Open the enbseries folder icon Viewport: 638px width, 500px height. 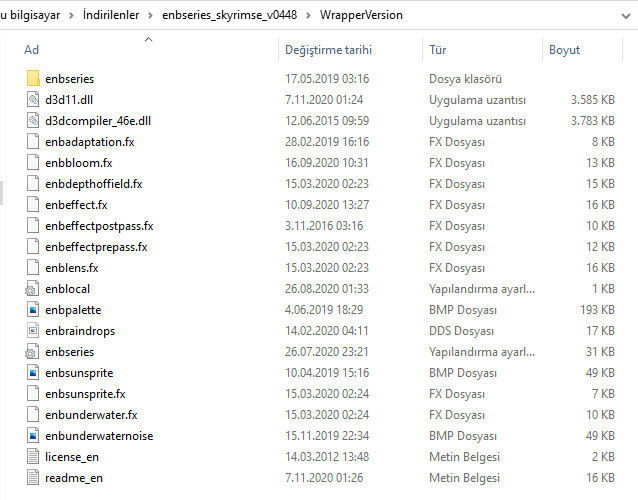pyautogui.click(x=33, y=78)
